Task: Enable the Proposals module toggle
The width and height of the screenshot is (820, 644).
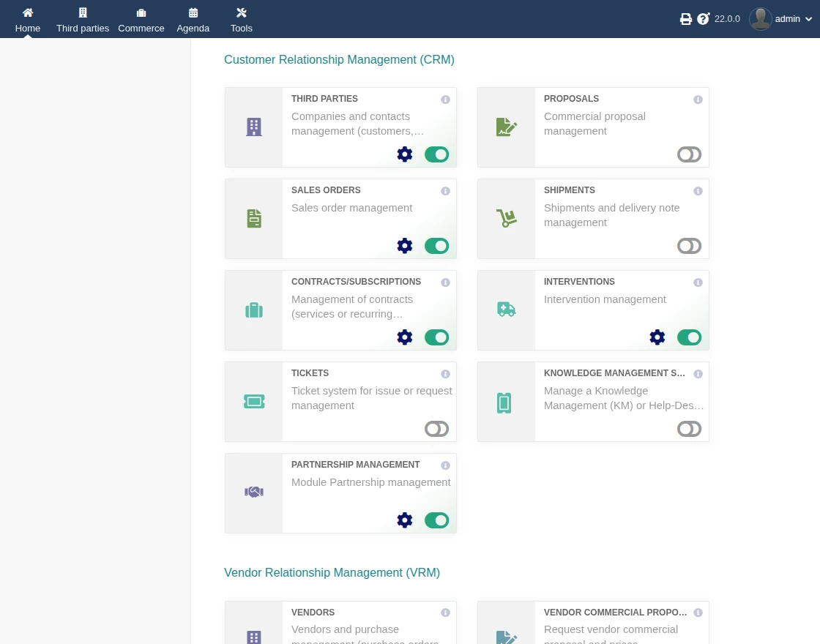Action: pyautogui.click(x=689, y=154)
